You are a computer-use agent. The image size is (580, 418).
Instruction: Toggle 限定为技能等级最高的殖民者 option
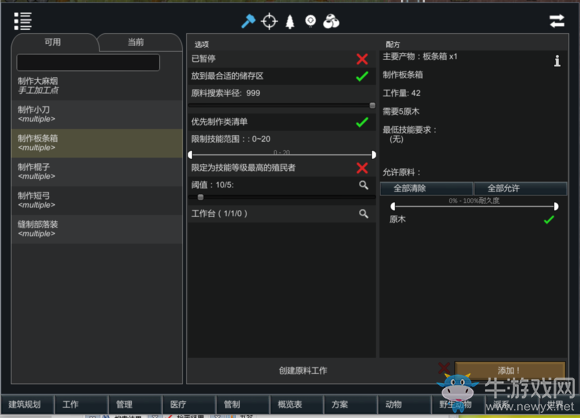tap(362, 168)
